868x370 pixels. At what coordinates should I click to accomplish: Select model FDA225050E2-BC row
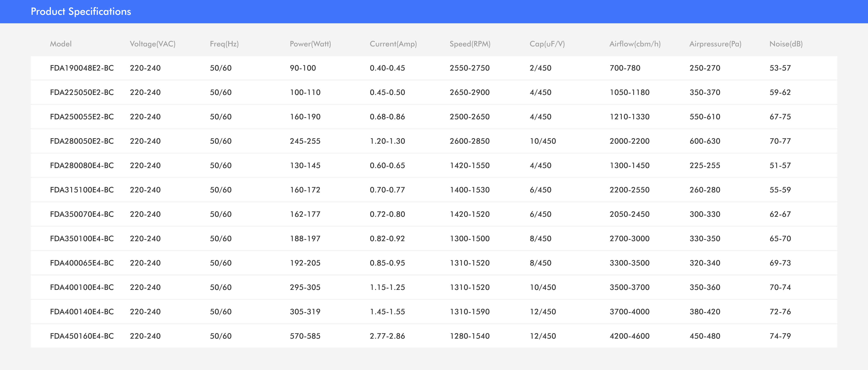tap(82, 92)
